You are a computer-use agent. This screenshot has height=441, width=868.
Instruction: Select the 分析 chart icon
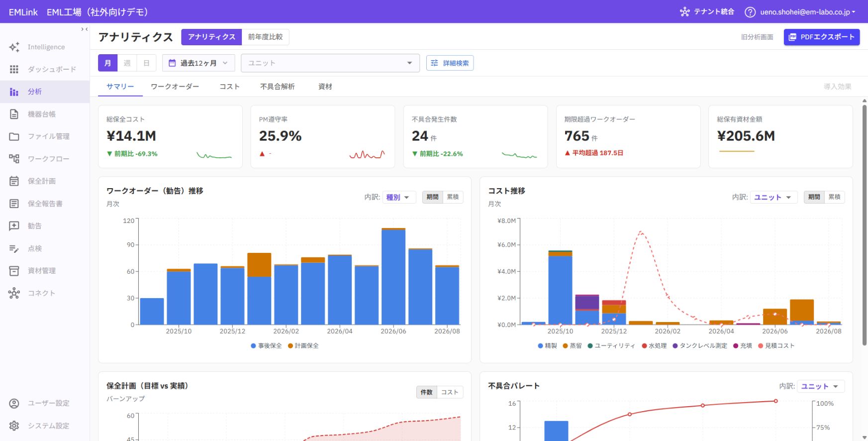tap(14, 92)
